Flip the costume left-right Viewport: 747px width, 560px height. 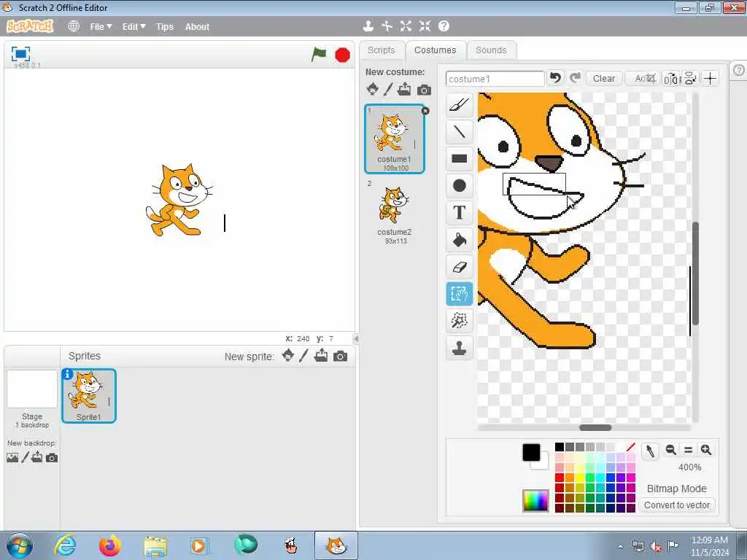[671, 79]
